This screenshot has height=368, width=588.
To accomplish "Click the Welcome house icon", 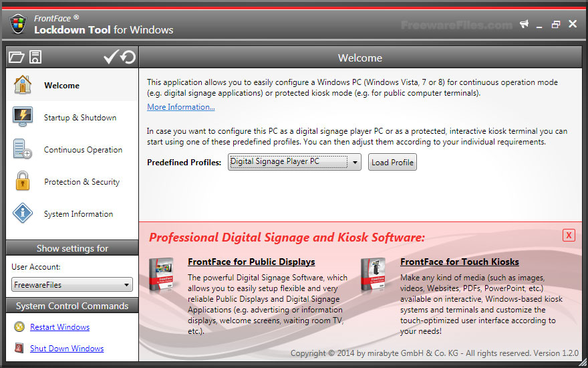I will (23, 85).
